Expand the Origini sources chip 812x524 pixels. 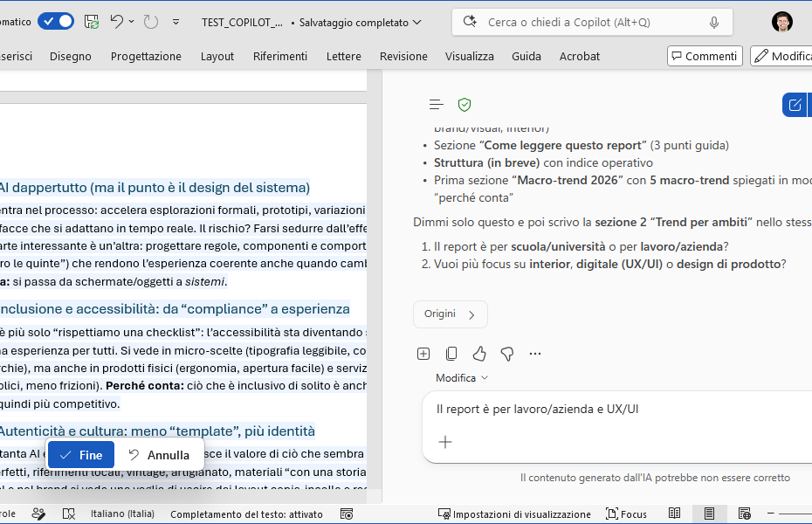pos(450,314)
